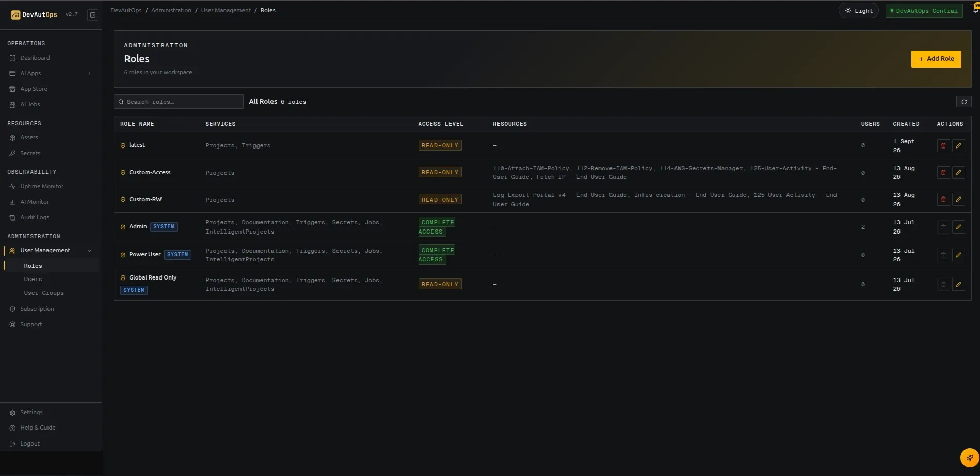Screen dimensions: 980x476
Task: Click the Global Read Only role name
Action: click(153, 277)
